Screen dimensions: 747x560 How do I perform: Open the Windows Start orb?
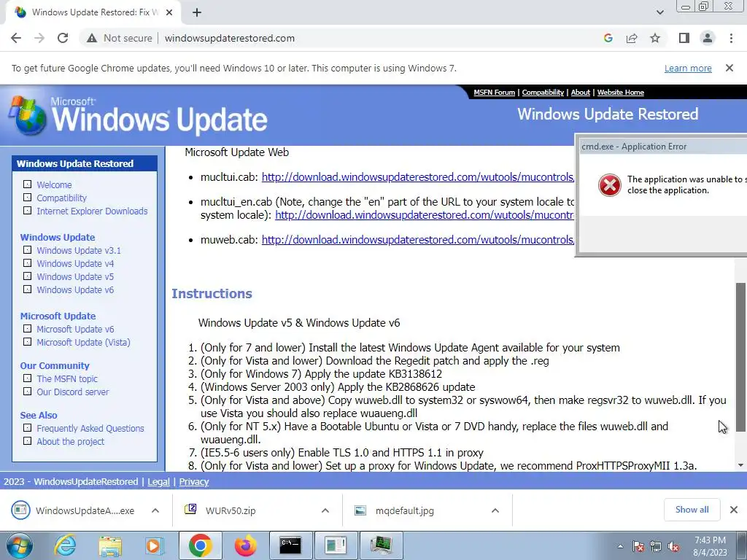20,545
